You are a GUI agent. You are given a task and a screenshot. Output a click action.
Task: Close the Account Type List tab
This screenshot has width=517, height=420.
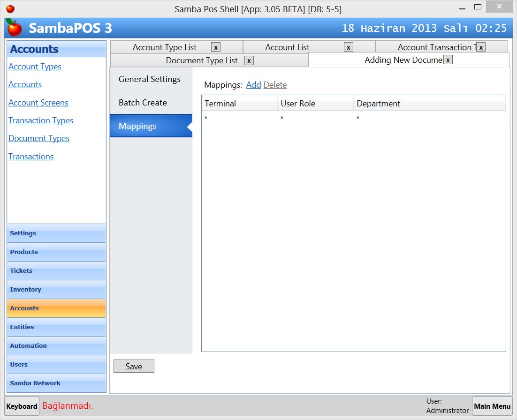(216, 47)
